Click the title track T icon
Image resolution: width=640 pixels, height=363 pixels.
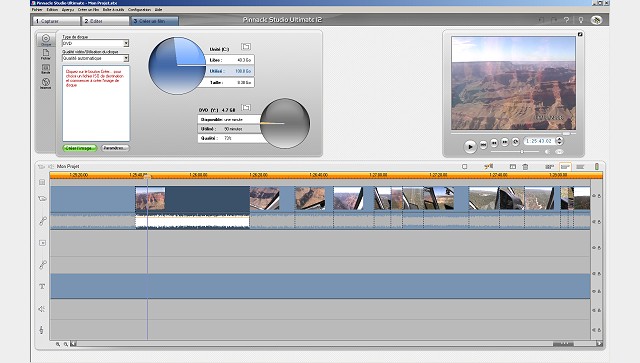[x=42, y=287]
